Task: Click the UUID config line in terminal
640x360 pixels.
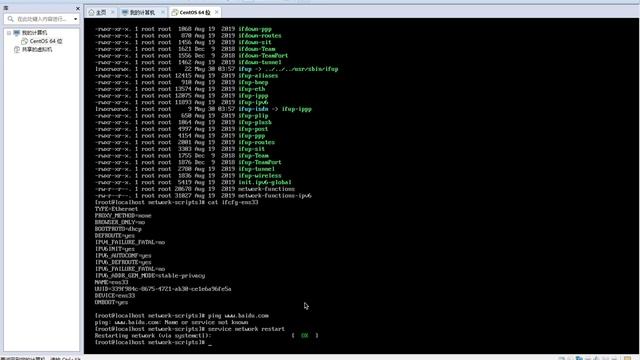Action: click(x=163, y=289)
